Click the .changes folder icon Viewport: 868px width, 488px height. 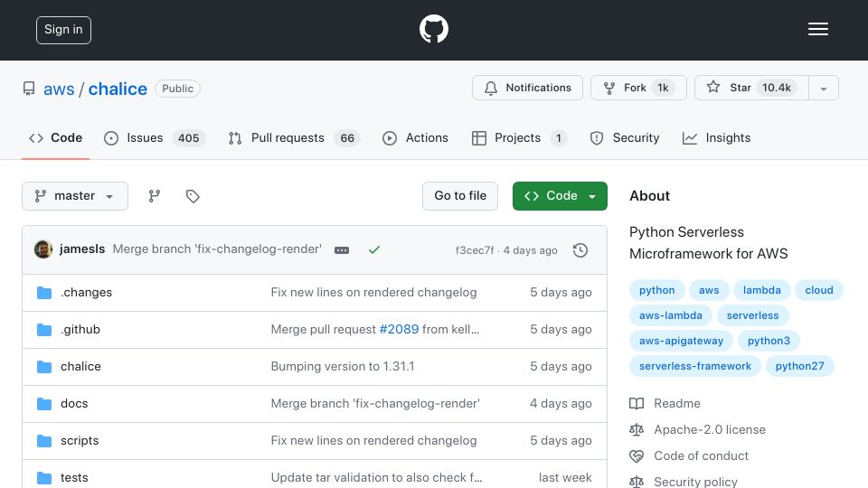44,292
